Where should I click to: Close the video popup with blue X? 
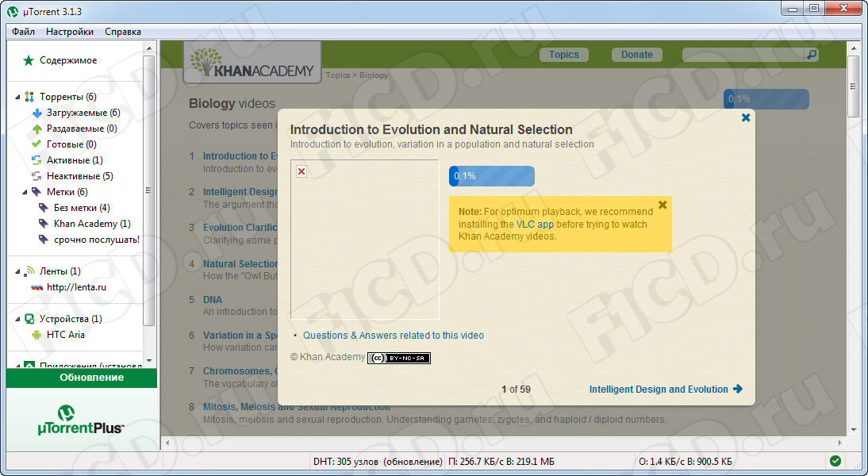tap(746, 117)
